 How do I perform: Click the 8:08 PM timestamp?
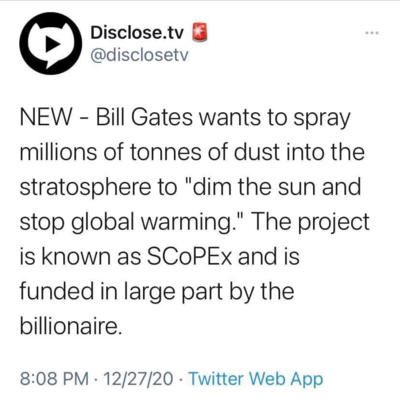click(x=54, y=379)
